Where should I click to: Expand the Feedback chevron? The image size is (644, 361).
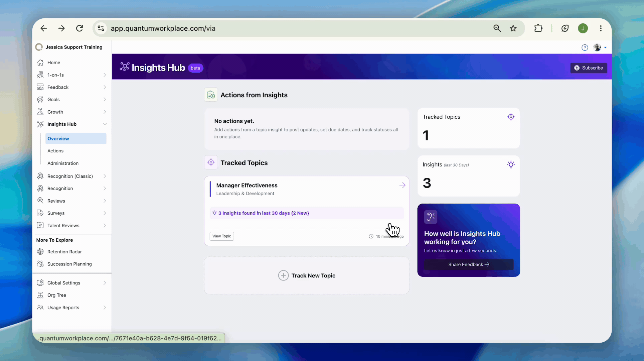click(x=105, y=87)
